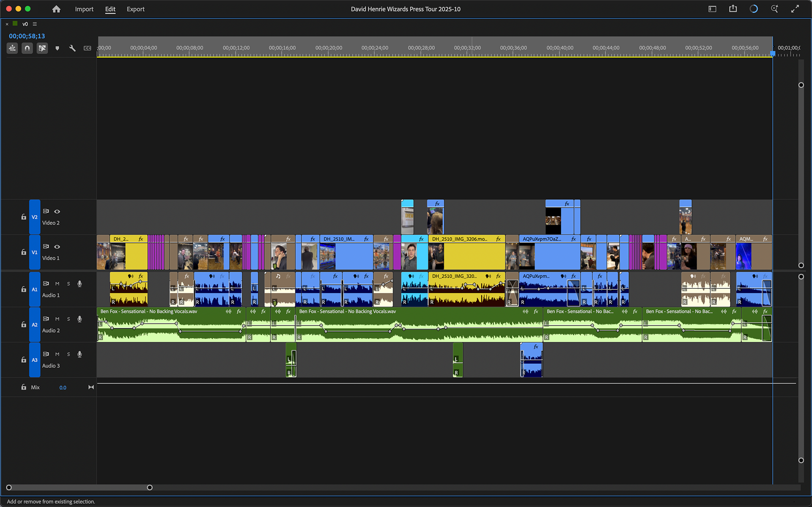Mute the Audio 2 track

point(57,319)
